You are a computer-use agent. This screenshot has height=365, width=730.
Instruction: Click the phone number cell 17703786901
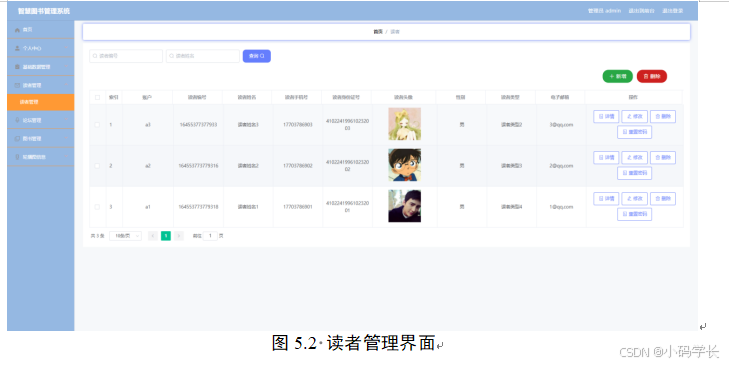(298, 207)
